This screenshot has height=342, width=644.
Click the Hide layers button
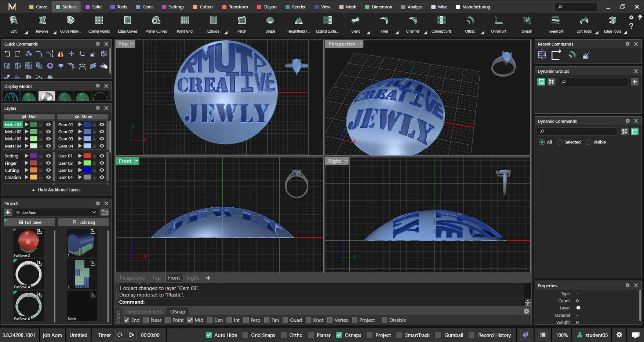(29, 116)
